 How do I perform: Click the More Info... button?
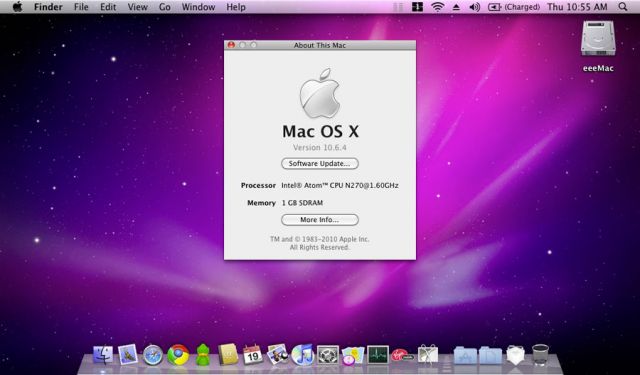pyautogui.click(x=320, y=220)
